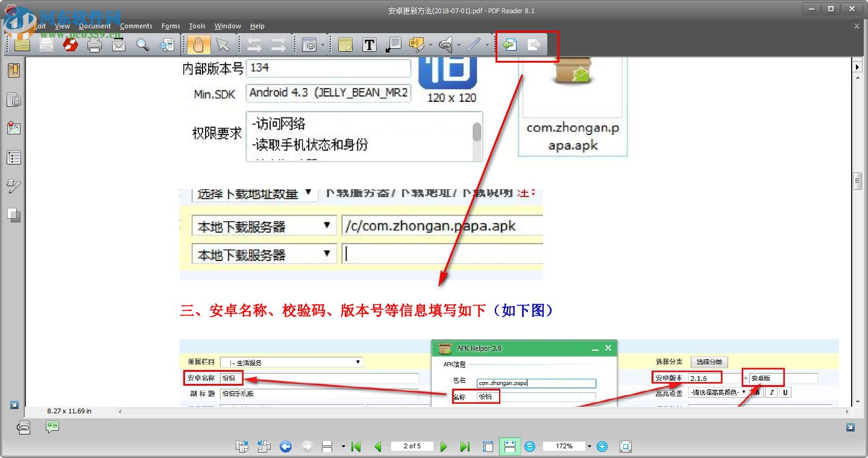Expand the Attach tool dropdown arrow
Image resolution: width=868 pixels, height=458 pixels.
point(459,45)
